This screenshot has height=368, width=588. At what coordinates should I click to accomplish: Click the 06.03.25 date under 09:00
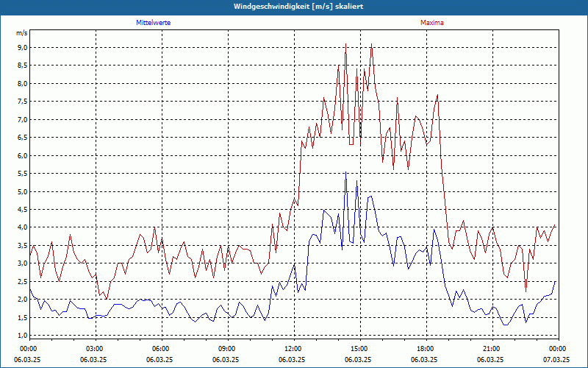tap(226, 359)
